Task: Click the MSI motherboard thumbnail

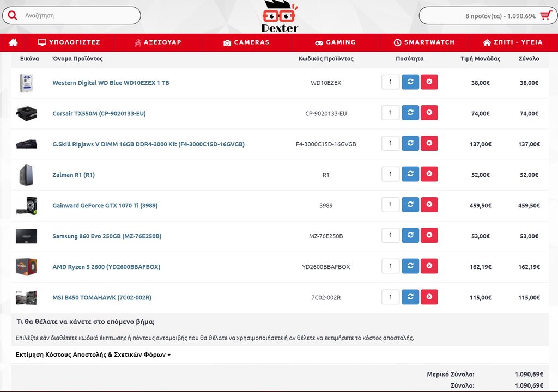Action: (x=26, y=297)
